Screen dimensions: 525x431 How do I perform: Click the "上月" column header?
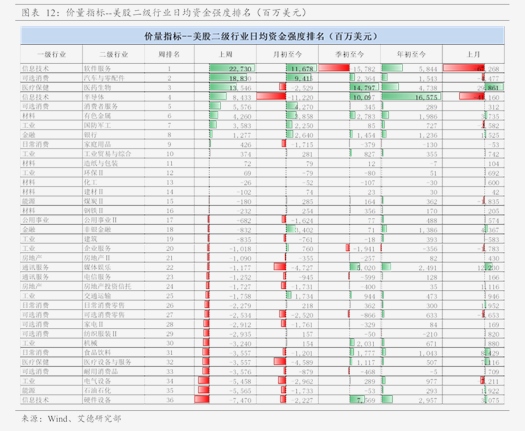pos(473,54)
